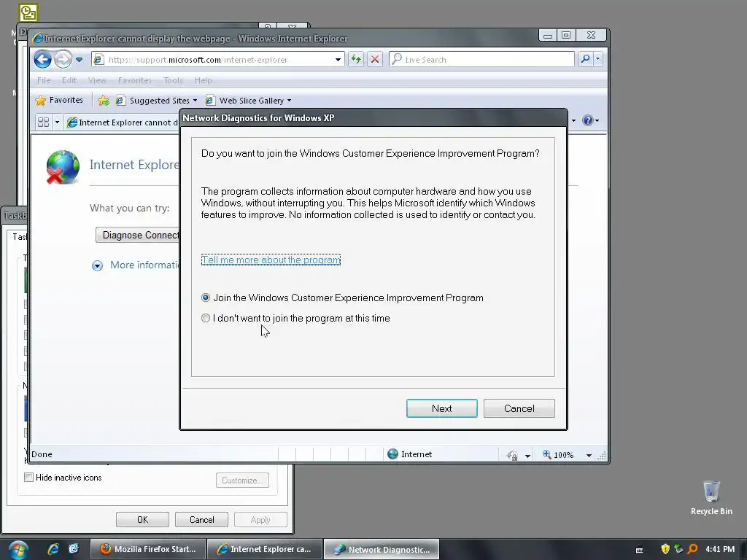This screenshot has height=560, width=747.
Task: Switch to Network Diagnostic taskbar button
Action: tap(381, 549)
